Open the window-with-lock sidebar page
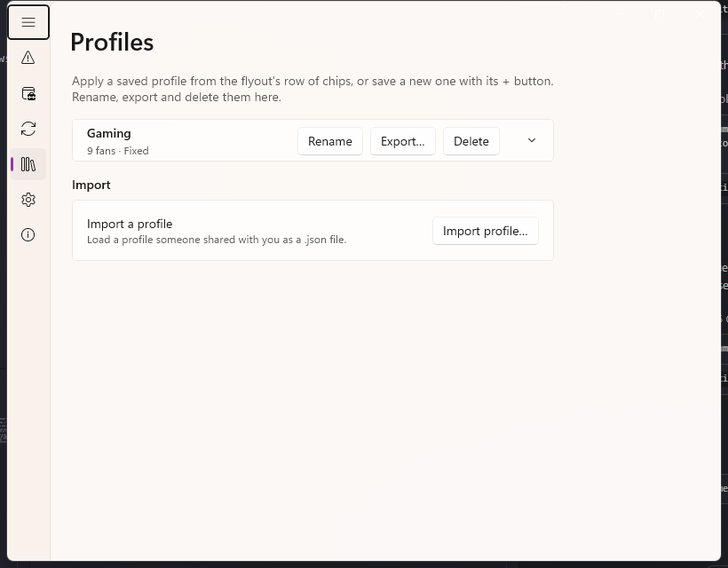This screenshot has height=568, width=728. 28,93
